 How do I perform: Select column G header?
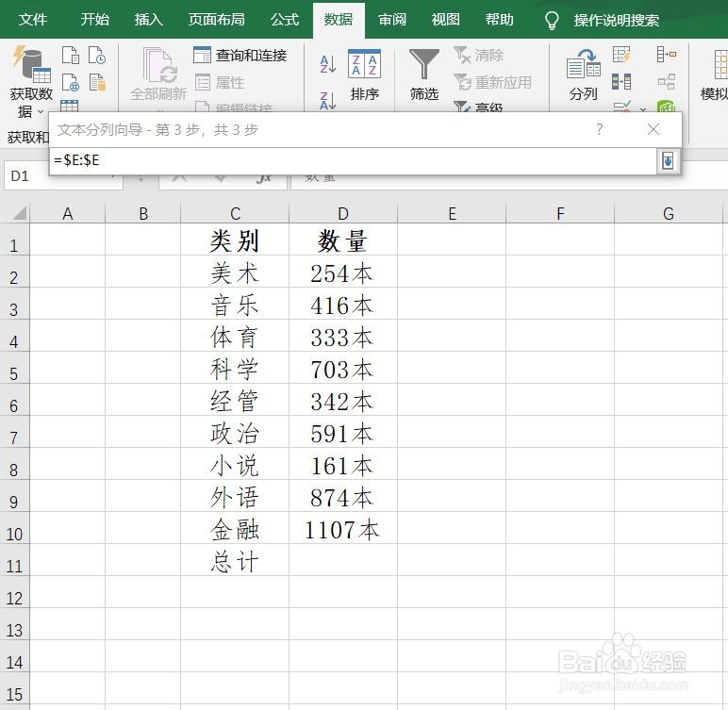tap(668, 214)
